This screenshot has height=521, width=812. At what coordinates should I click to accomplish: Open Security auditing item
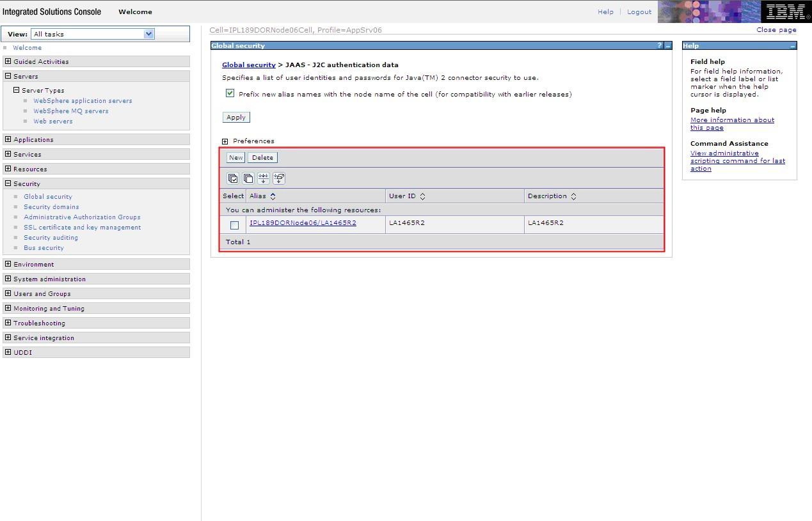(x=51, y=238)
